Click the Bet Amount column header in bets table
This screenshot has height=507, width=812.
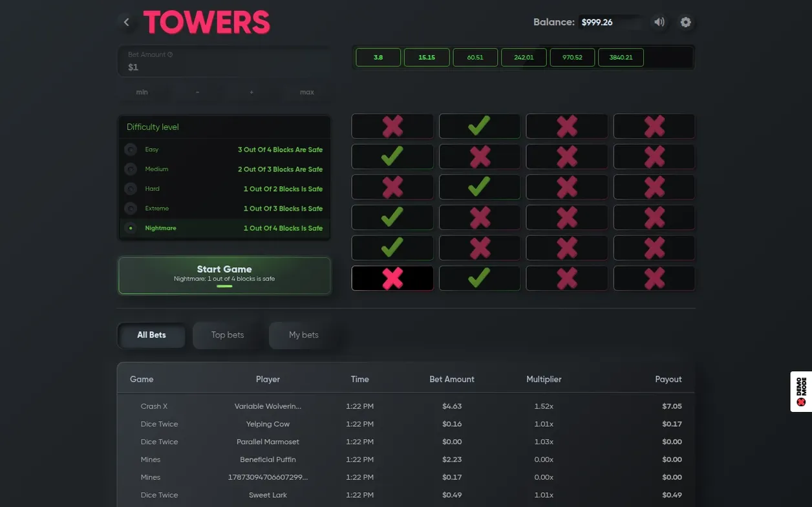pyautogui.click(x=452, y=380)
